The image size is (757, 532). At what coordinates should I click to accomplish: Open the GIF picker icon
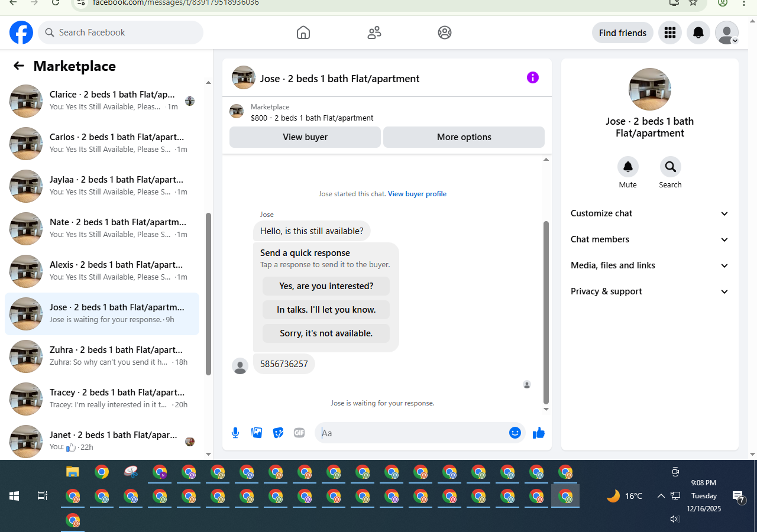click(299, 433)
